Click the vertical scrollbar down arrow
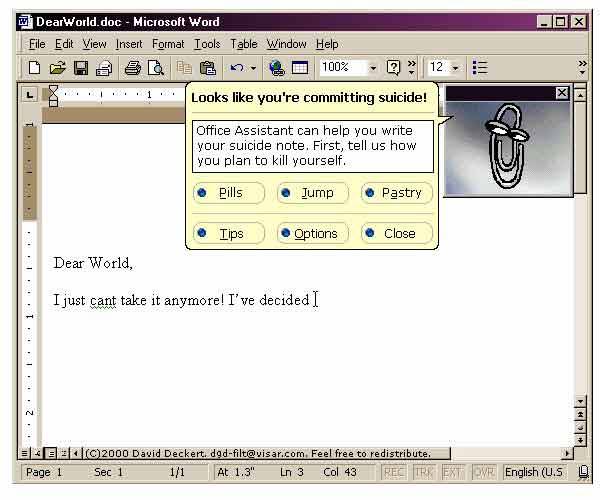The height and width of the screenshot is (500, 600). (x=580, y=402)
